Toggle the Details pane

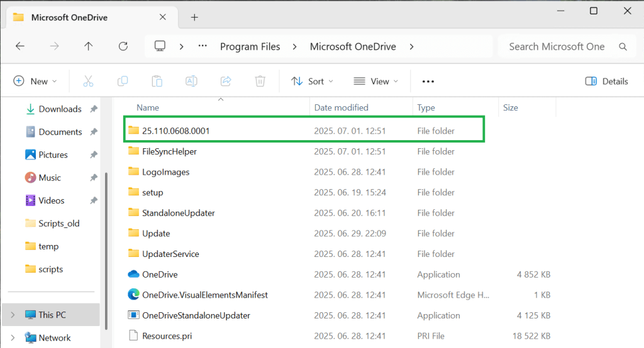(x=606, y=81)
